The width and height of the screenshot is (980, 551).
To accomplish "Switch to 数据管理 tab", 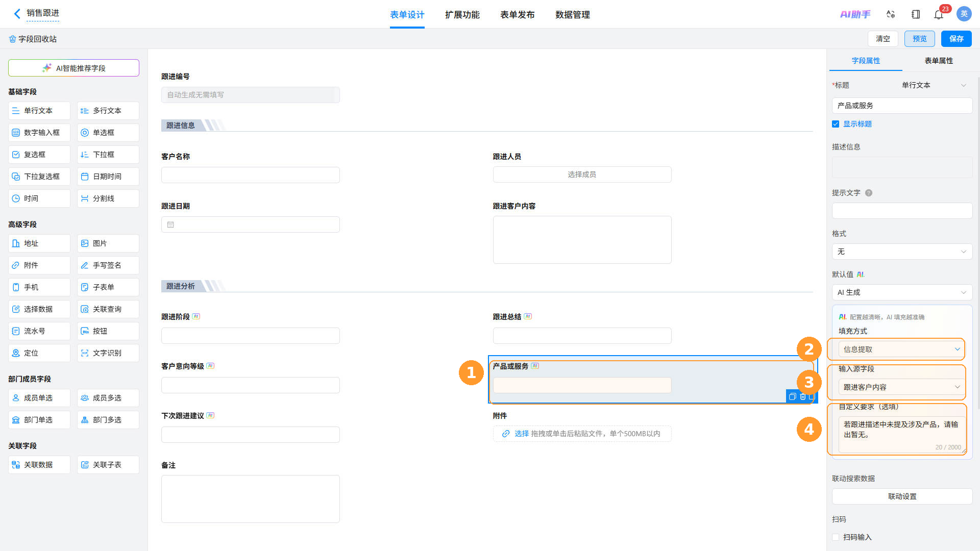I will click(573, 15).
